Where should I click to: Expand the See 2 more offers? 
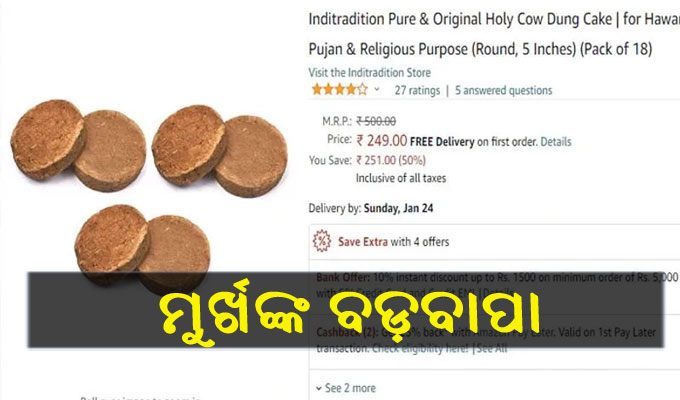click(346, 388)
